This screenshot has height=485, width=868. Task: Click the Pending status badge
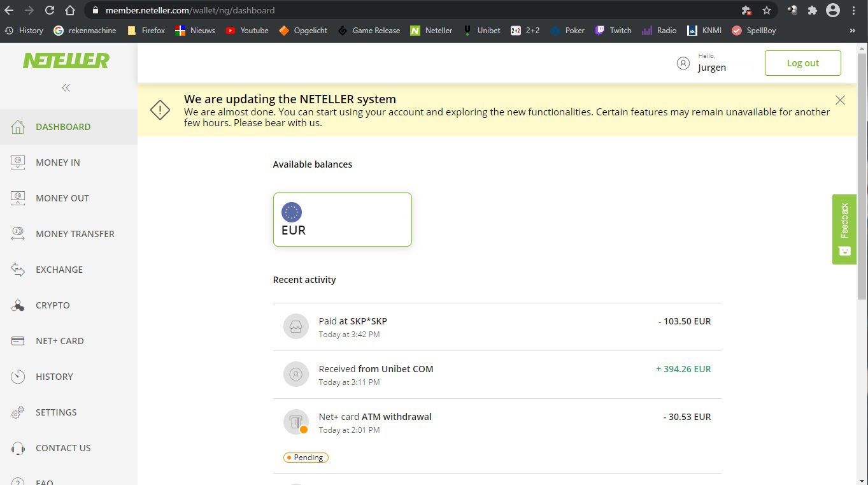pos(306,458)
